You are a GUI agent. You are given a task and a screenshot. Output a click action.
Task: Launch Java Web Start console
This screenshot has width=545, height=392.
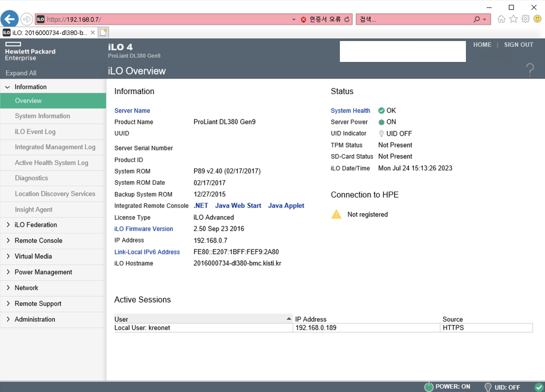pyautogui.click(x=238, y=206)
